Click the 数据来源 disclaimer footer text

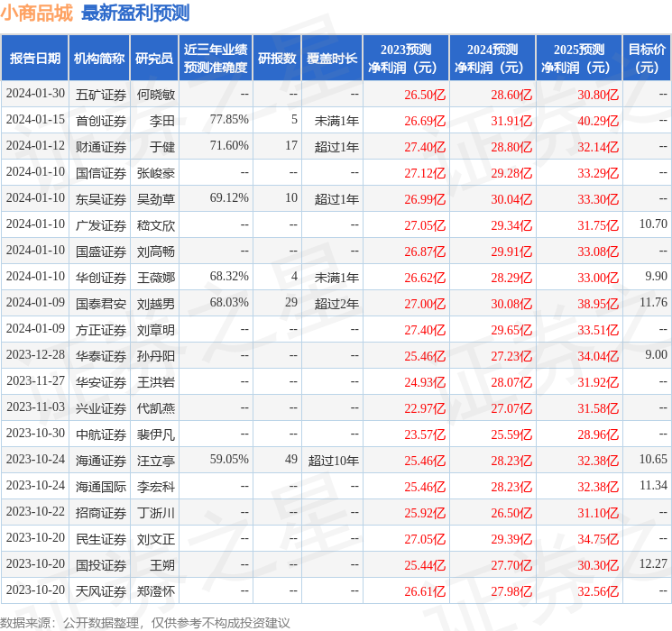145,622
